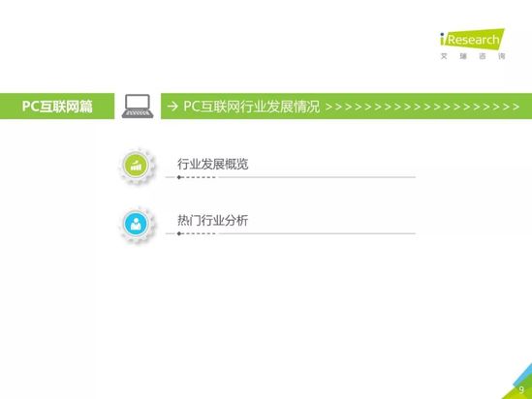This screenshot has height=399, width=532.
Task: Select the PC互联网篇 green label
Action: point(57,107)
